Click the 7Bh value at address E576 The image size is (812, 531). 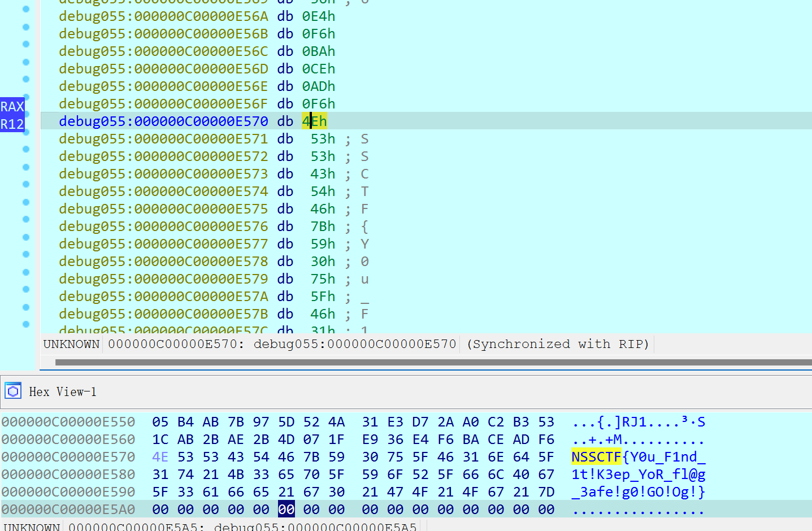323,226
